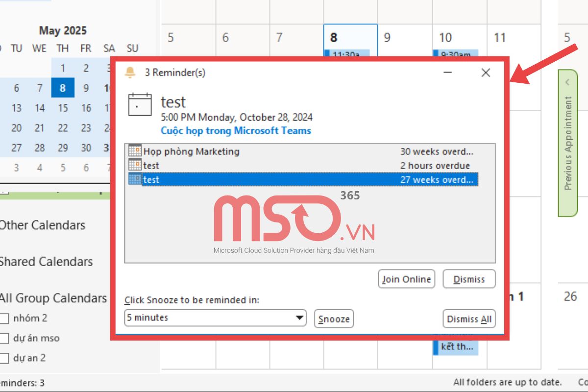Expand the Shared Calendars section
The image size is (588, 392).
[x=46, y=262]
